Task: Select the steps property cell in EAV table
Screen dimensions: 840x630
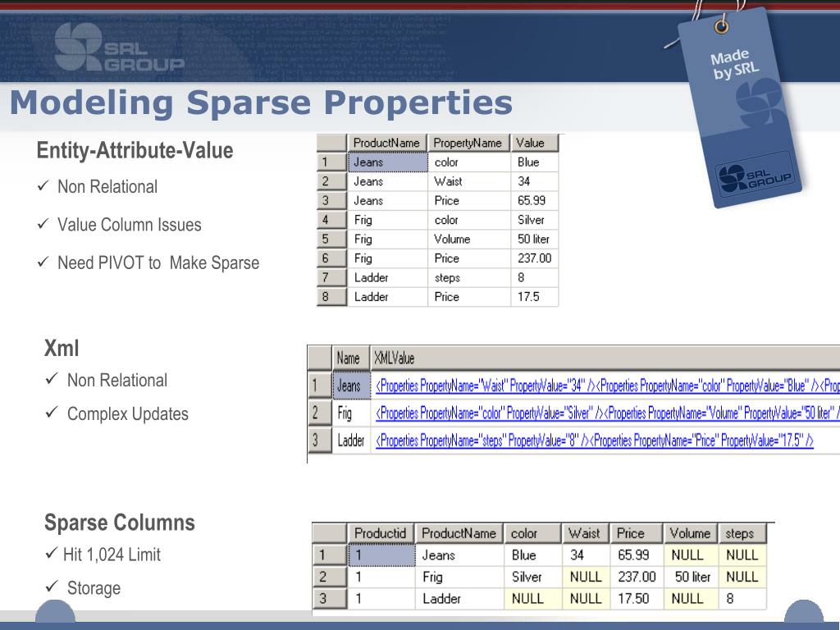Action: pyautogui.click(x=468, y=277)
